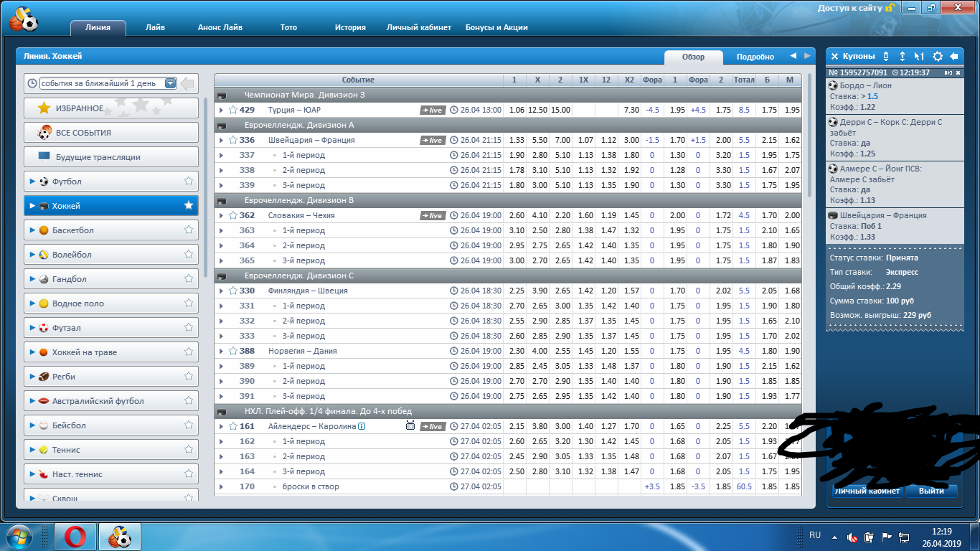Click the Выйти logout button
The image size is (980, 551).
click(x=930, y=491)
